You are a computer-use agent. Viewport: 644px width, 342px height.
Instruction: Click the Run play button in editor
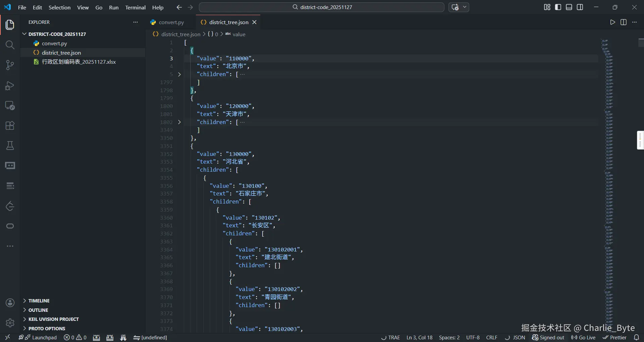coord(612,22)
